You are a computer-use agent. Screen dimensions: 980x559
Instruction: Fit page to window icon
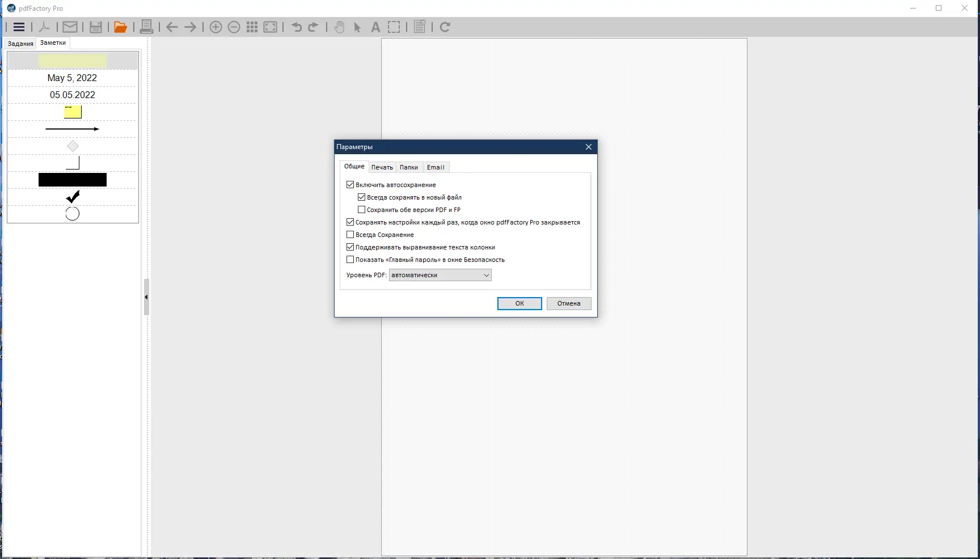click(271, 27)
